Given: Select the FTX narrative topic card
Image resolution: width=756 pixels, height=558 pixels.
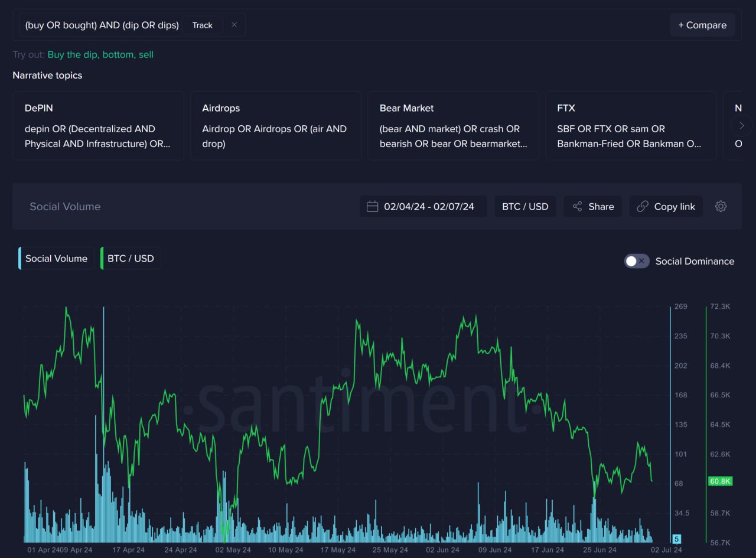Looking at the screenshot, I should point(631,126).
